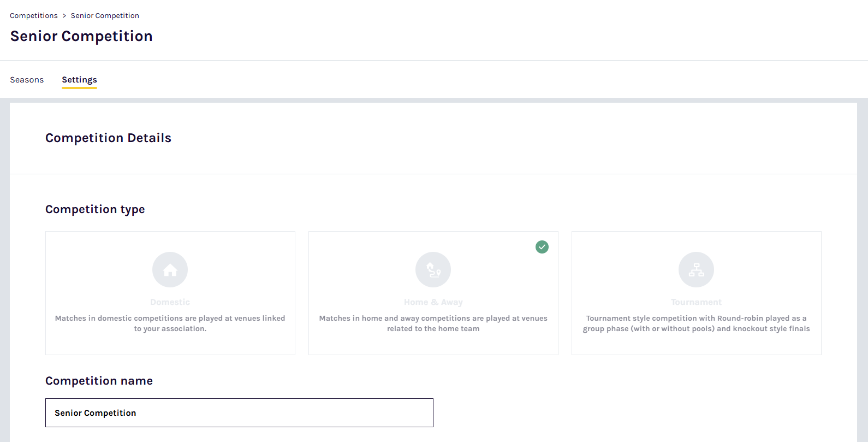Viewport: 868px width, 442px height.
Task: Click the green selected checkmark badge
Action: (x=542, y=247)
